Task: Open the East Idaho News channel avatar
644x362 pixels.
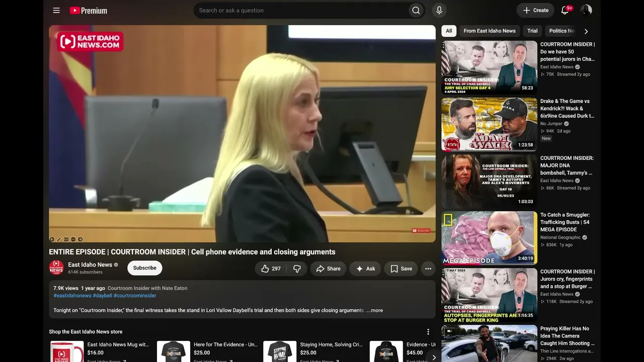Action: click(56, 267)
